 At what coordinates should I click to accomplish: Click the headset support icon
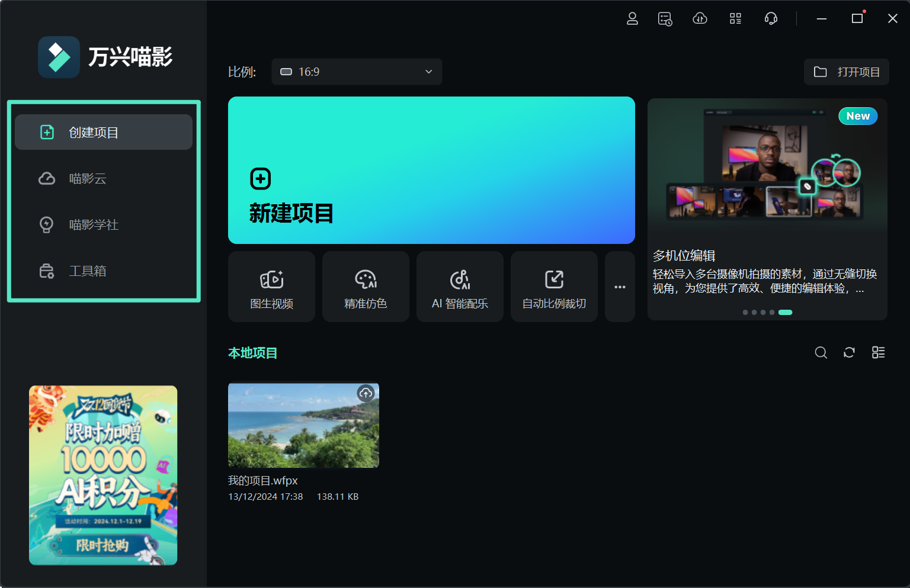(771, 18)
